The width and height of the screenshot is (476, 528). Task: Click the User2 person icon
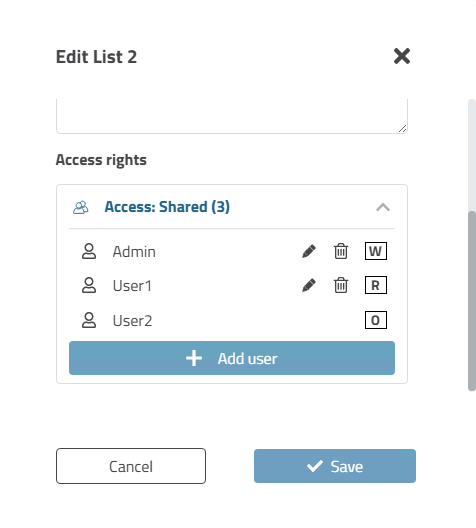(89, 320)
